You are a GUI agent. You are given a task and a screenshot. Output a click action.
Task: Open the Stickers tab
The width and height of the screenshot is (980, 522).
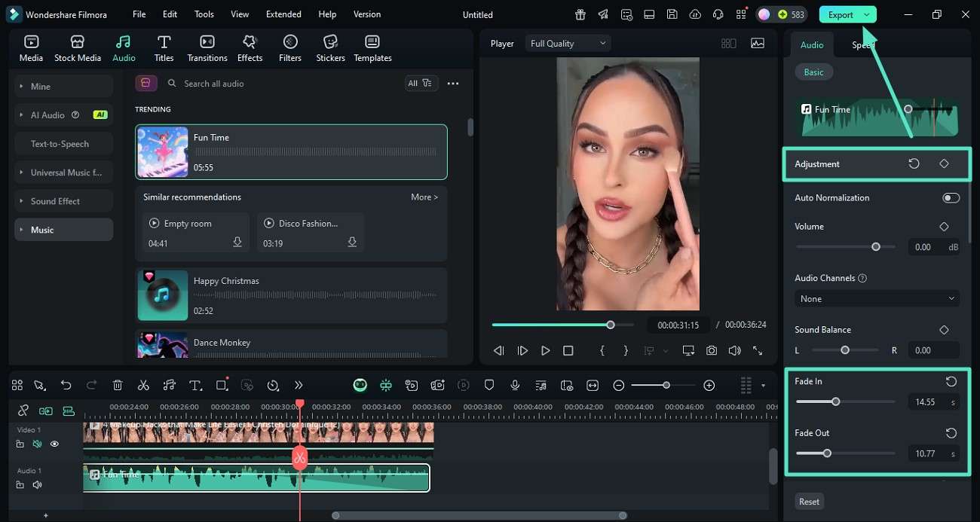(330, 48)
